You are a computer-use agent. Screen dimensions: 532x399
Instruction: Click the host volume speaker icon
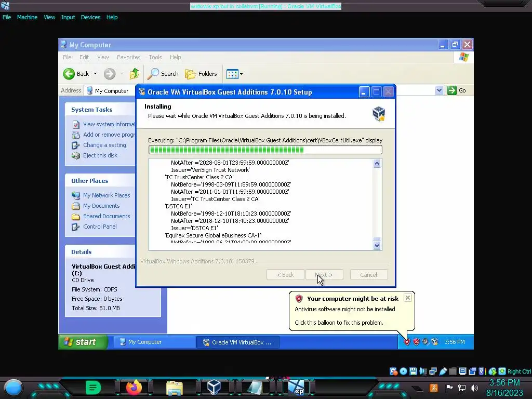click(x=474, y=388)
